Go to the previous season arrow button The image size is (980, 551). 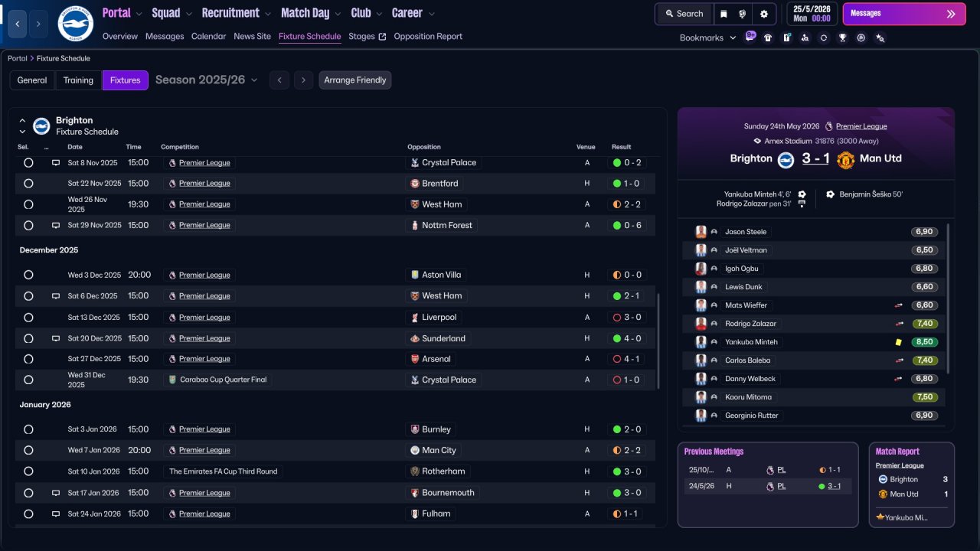coord(279,80)
